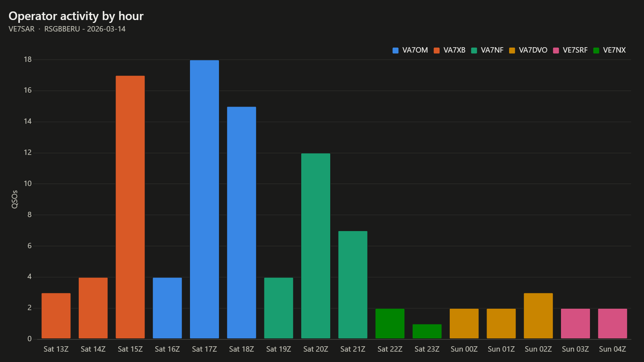The height and width of the screenshot is (362, 644).
Task: Click the VA7NF teal legend swatch
Action: click(474, 50)
